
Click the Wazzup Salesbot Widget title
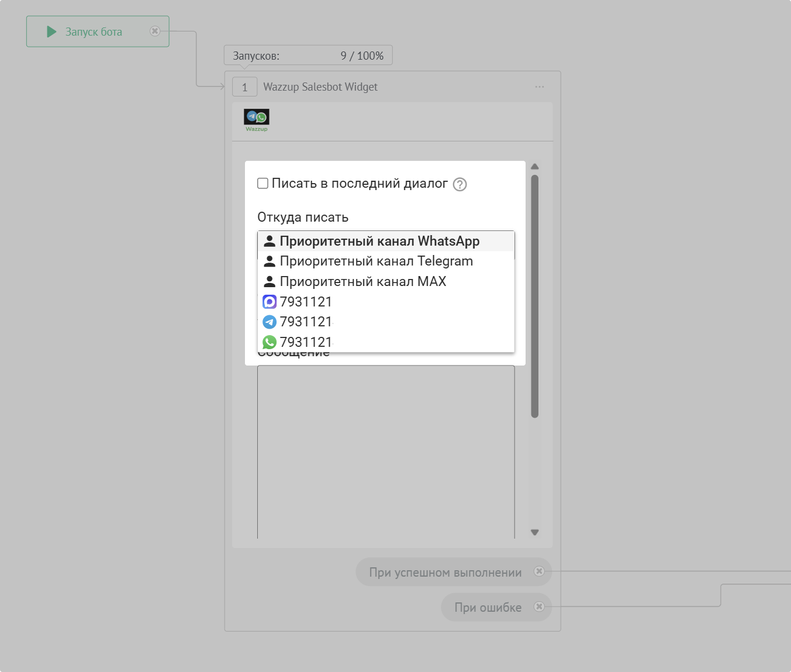click(x=320, y=87)
